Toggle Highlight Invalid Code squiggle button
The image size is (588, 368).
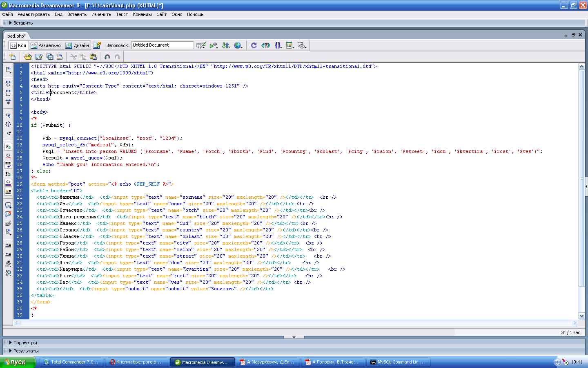[x=8, y=156]
